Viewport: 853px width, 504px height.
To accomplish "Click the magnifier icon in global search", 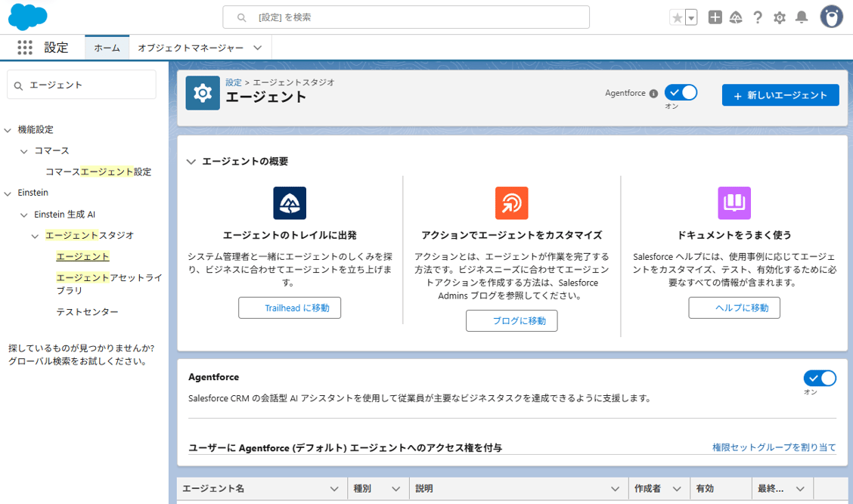I will tap(241, 18).
